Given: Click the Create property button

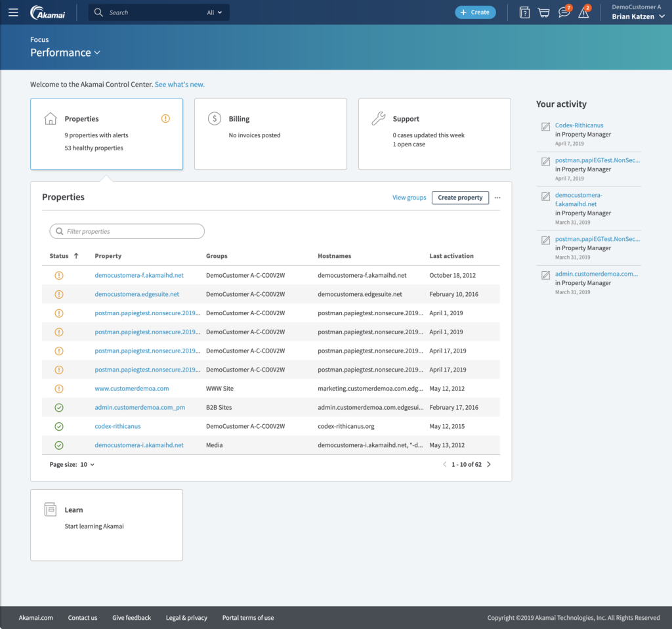Looking at the screenshot, I should pyautogui.click(x=460, y=198).
